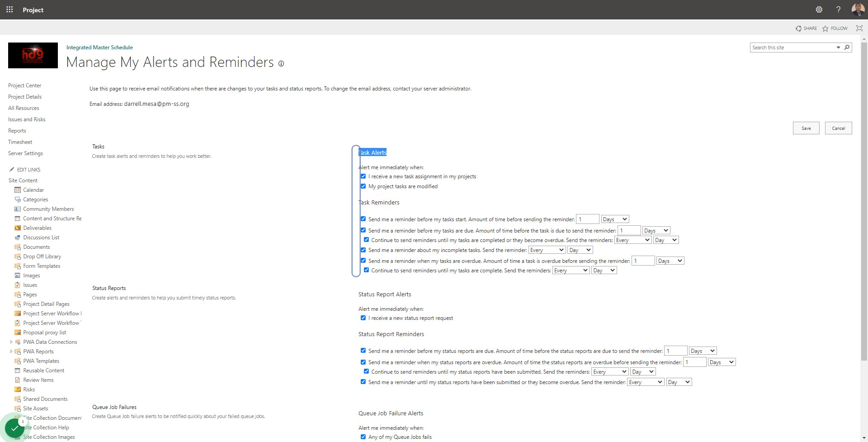Open Issues and Risks navigation item

point(27,119)
